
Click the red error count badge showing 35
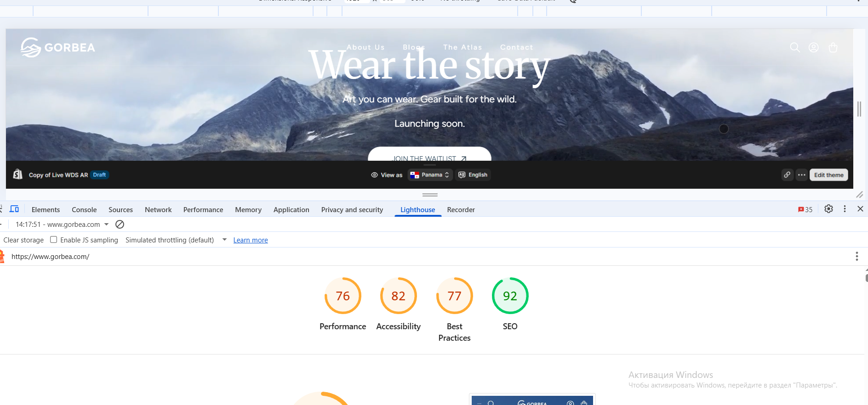pos(805,209)
